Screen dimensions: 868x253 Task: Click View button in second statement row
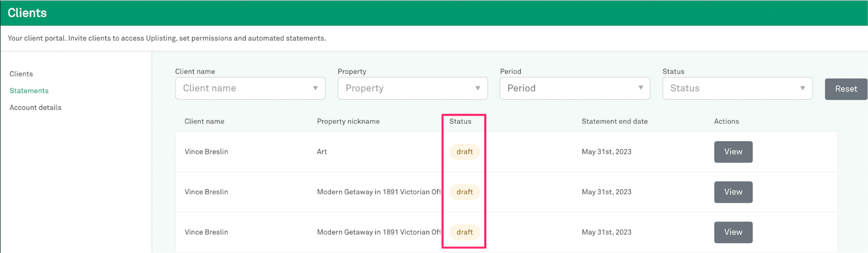point(733,192)
